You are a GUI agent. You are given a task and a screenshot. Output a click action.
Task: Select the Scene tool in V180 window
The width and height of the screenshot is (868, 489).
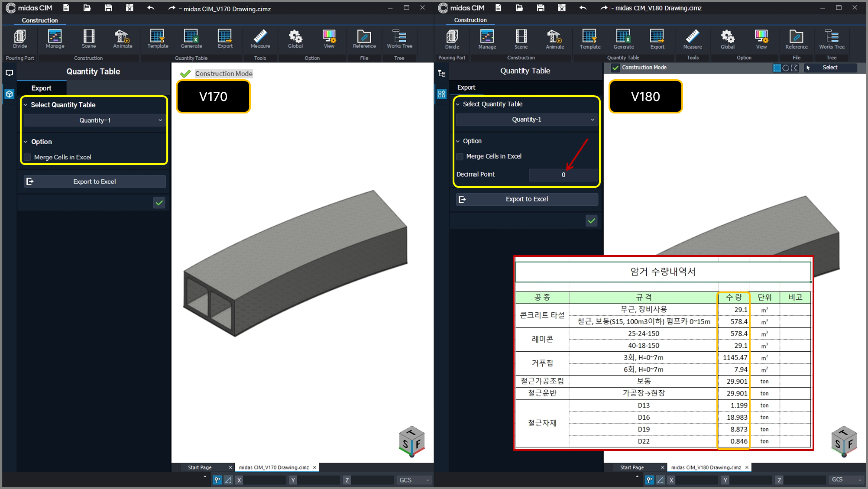521,39
